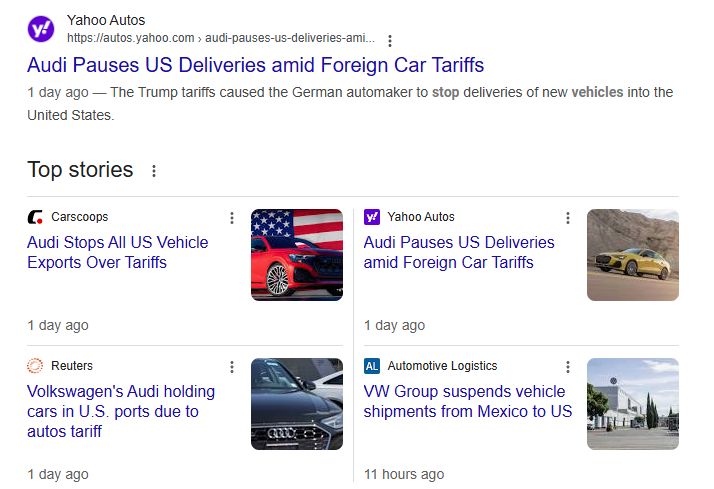
Task: Click the Yahoo Autos icon in Top stories
Action: (x=372, y=217)
